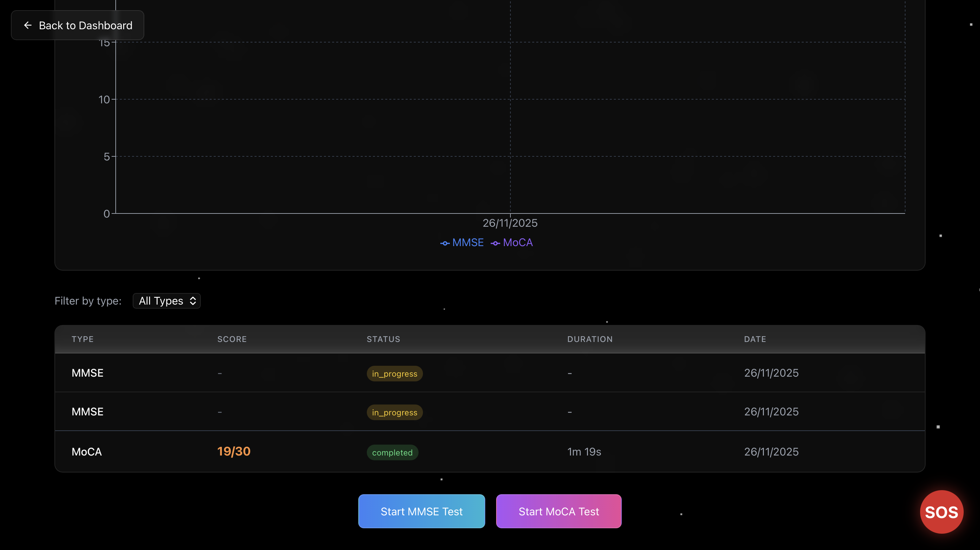Start the MMSE Test

[x=421, y=511]
